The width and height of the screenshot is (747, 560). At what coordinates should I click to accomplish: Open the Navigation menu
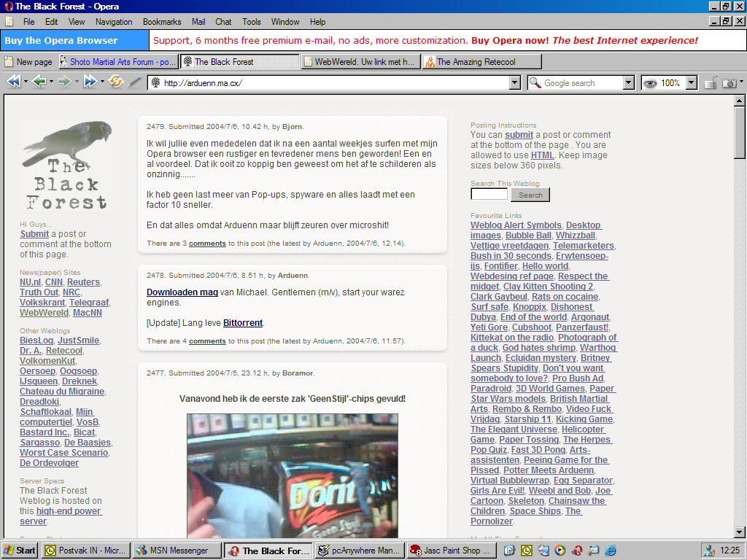pyautogui.click(x=114, y=21)
